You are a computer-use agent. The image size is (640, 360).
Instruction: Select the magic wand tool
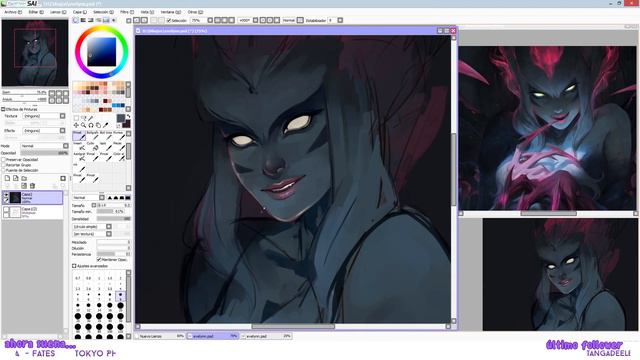91,118
